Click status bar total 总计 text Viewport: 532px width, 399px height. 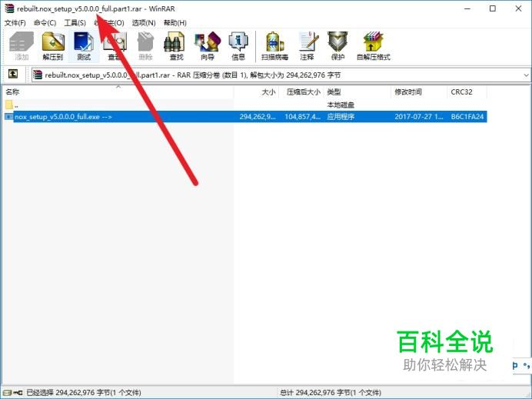click(x=330, y=393)
